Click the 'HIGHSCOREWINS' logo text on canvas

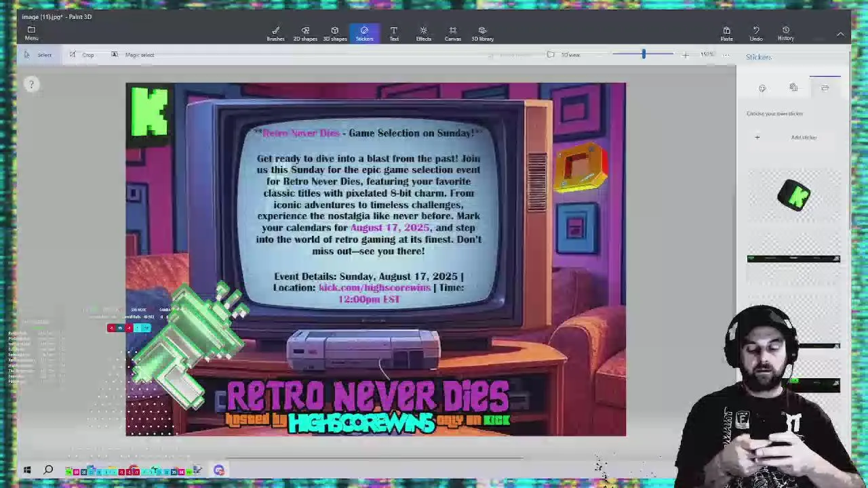(x=361, y=422)
